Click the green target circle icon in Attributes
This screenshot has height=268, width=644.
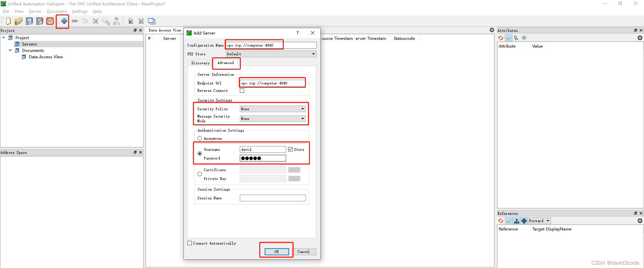tap(524, 38)
